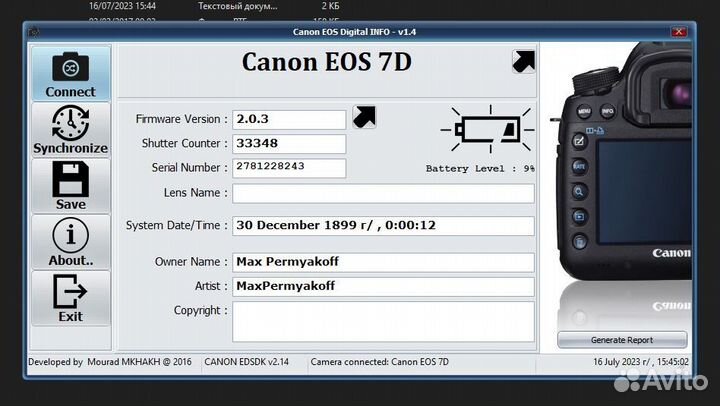Edit the Owner Name field
Viewport: 720px width, 406px height.
pos(383,262)
